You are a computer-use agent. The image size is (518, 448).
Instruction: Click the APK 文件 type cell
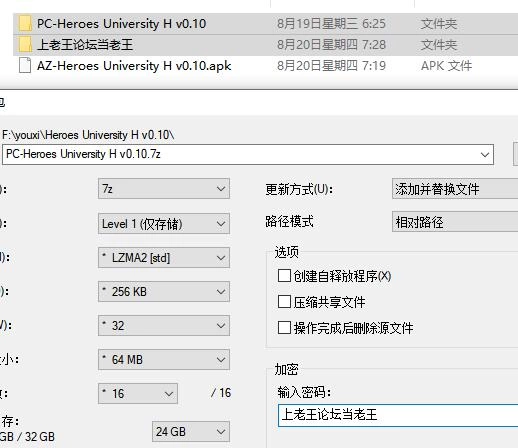[446, 66]
